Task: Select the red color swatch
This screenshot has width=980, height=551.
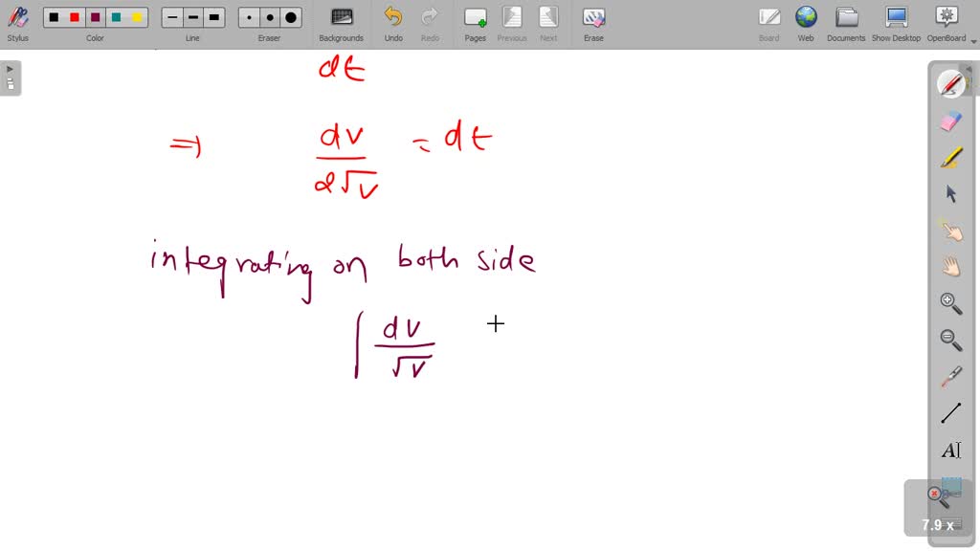Action: [74, 16]
